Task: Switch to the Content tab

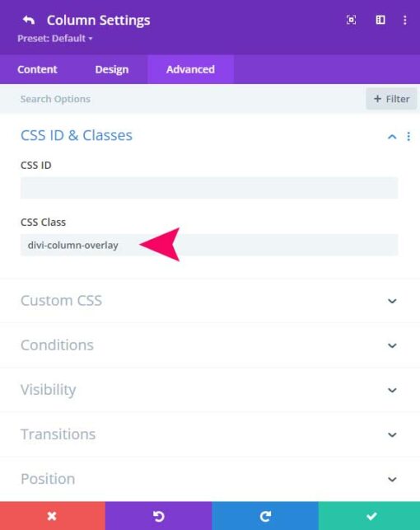Action: [37, 69]
